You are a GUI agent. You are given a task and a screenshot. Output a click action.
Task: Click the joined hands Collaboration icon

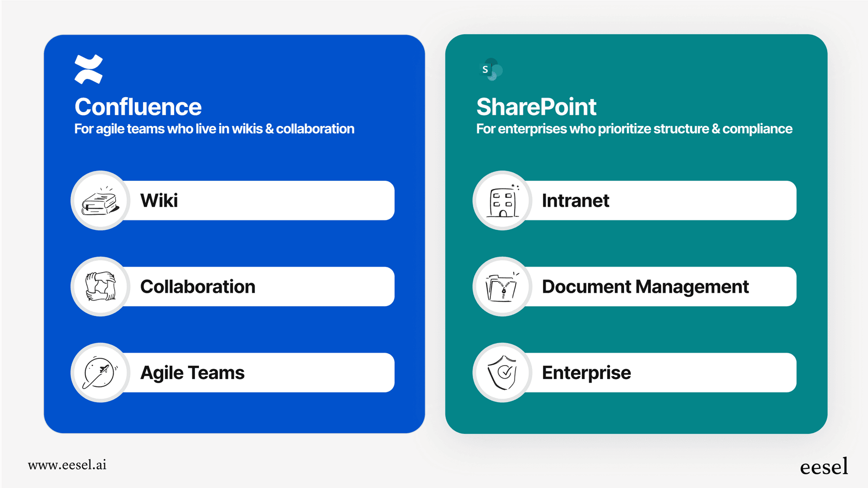[100, 287]
